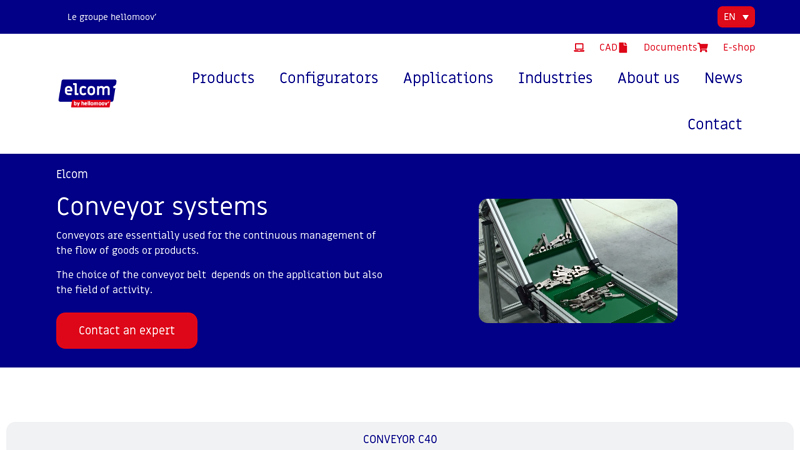Open the Industries menu
This screenshot has width=800, height=450.
coord(555,78)
